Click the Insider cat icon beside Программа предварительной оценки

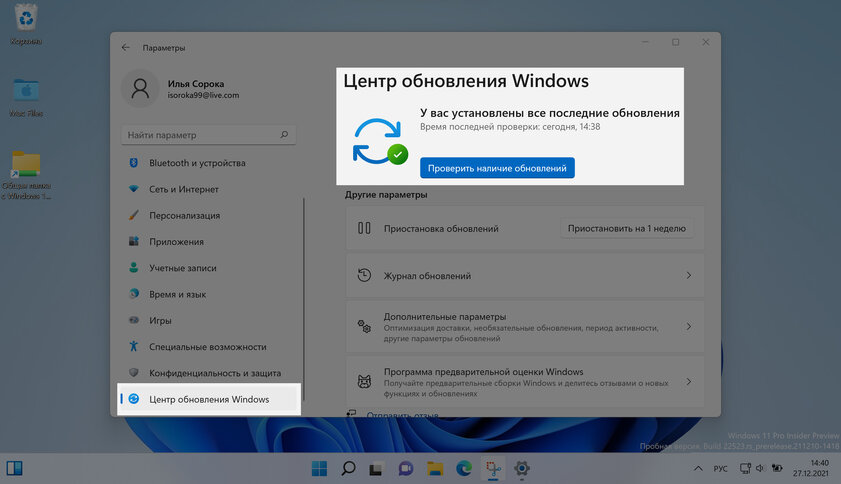point(364,382)
